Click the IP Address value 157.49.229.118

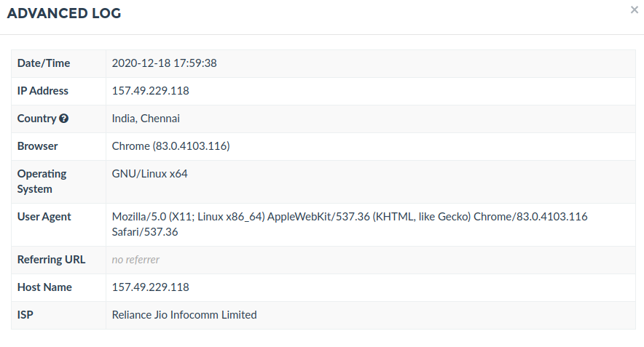pyautogui.click(x=150, y=91)
